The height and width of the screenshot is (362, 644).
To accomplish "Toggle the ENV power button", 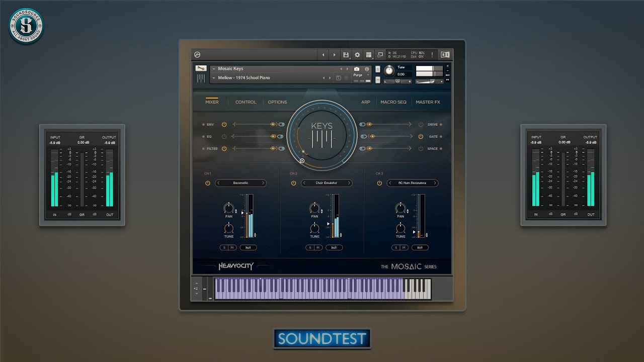I will [224, 124].
